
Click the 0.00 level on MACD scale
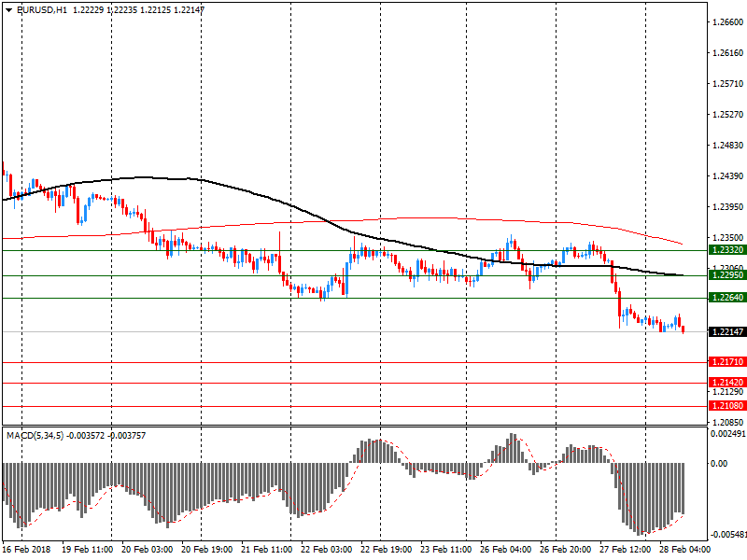(x=719, y=463)
